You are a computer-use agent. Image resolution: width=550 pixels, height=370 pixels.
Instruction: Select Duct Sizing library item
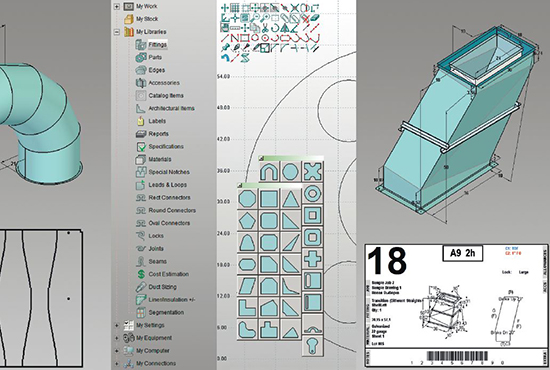coord(162,287)
